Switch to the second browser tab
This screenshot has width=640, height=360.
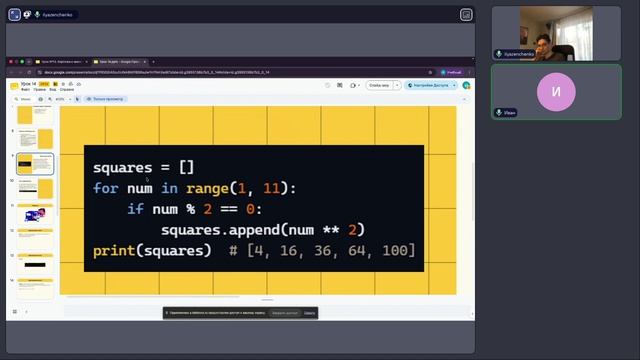coord(119,62)
